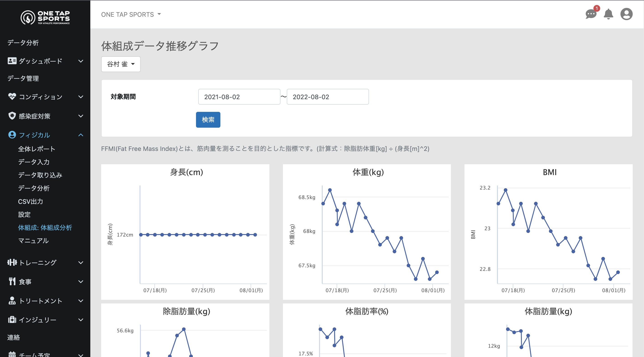Viewport: 644px width, 357px height.
Task: Open データ分析 under フィジカル
Action: click(34, 188)
